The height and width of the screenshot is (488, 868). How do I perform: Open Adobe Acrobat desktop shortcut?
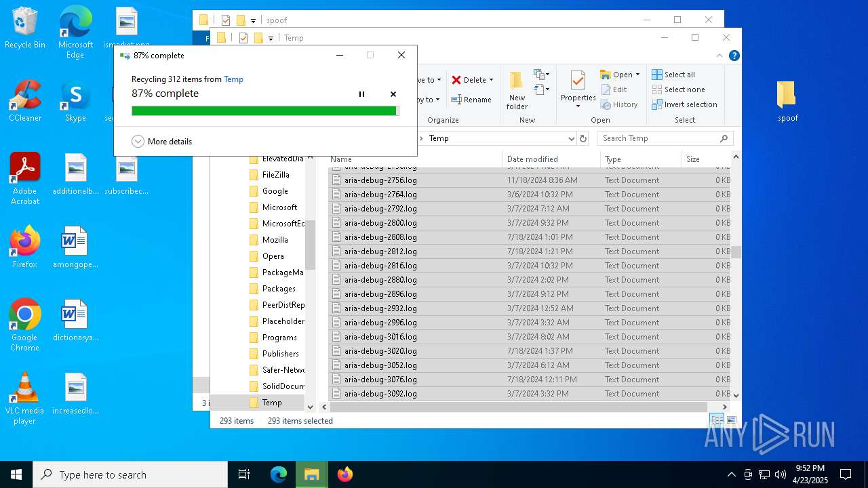coord(25,179)
